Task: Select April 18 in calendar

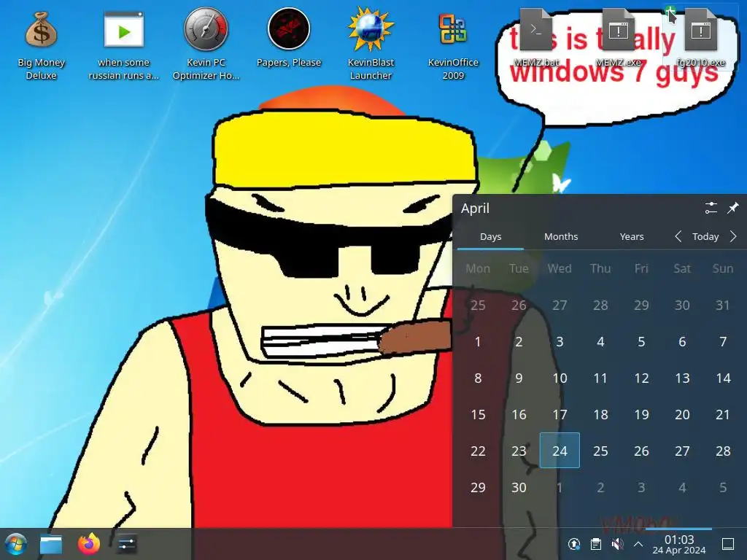Action: coord(601,414)
